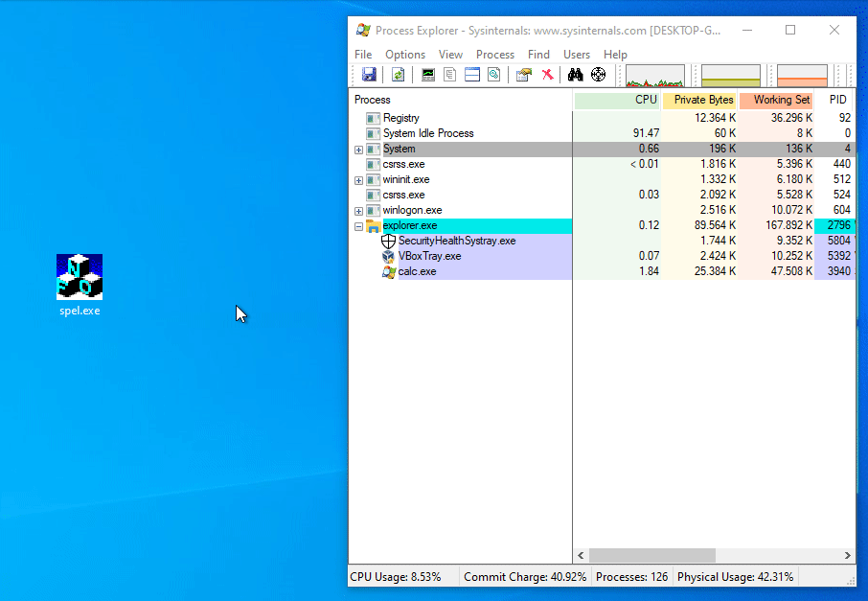This screenshot has width=868, height=601.
Task: Open the Users menu
Action: coord(576,55)
